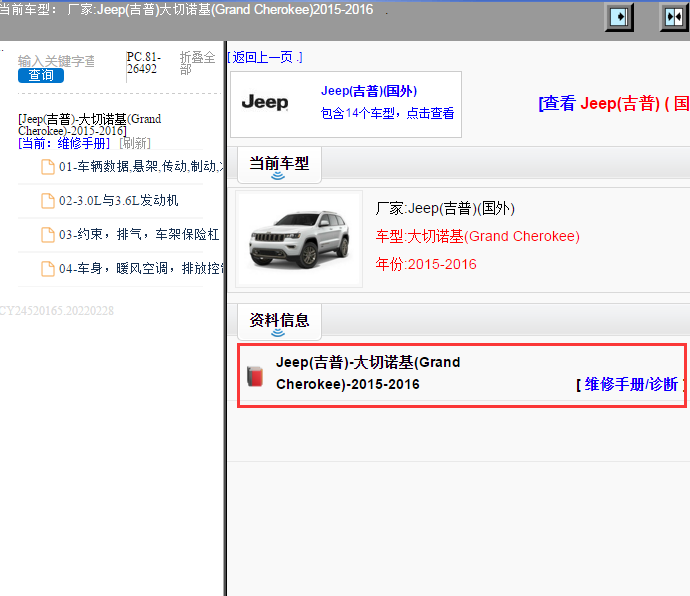Focus the keyword search input field

pos(56,61)
